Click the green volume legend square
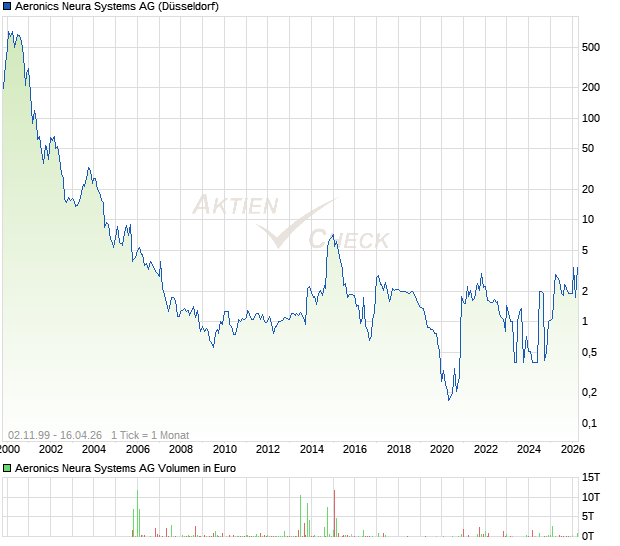 pyautogui.click(x=7, y=468)
